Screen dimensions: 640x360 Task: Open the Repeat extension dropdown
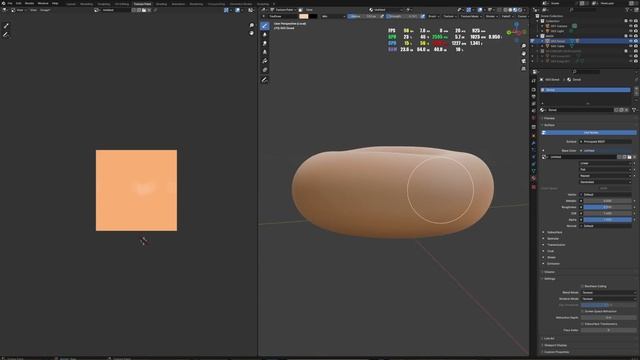pos(605,176)
